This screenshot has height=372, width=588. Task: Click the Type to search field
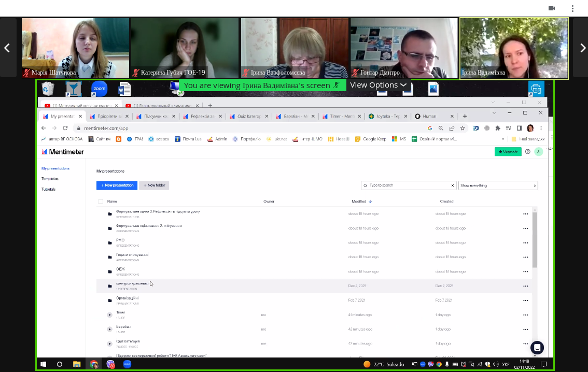tap(409, 185)
